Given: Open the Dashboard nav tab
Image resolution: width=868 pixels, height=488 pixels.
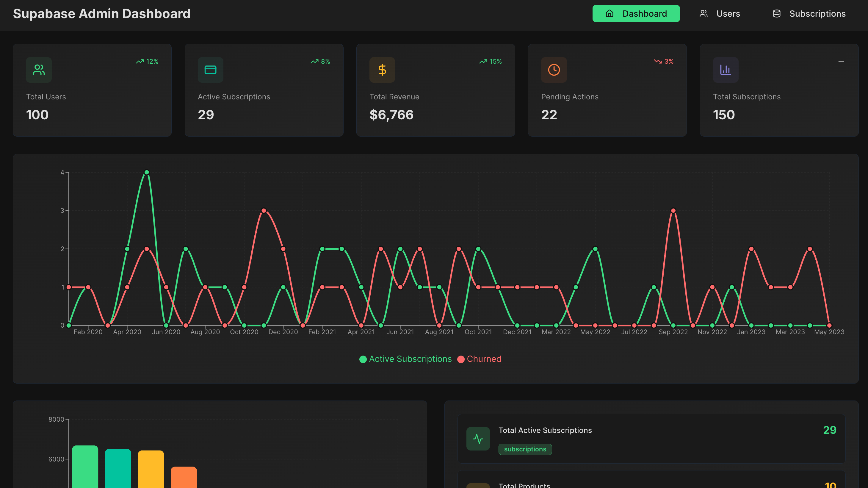Looking at the screenshot, I should click(x=636, y=13).
